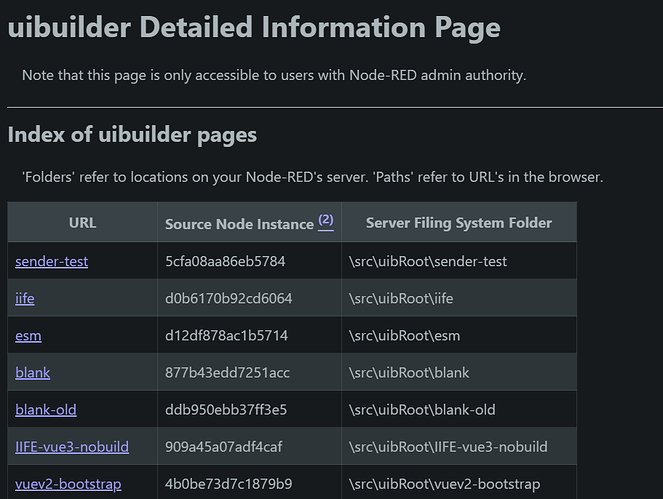This screenshot has width=663, height=499.
Task: Open the blank URL link
Action: click(33, 372)
